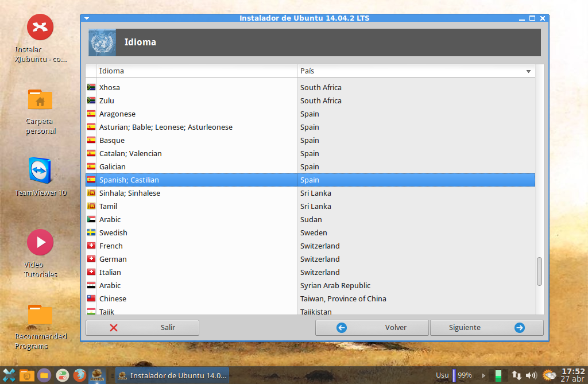This screenshot has height=384, width=588.
Task: Select Asturian; Bable; Leonese; Asturleonese row
Action: pyautogui.click(x=310, y=127)
